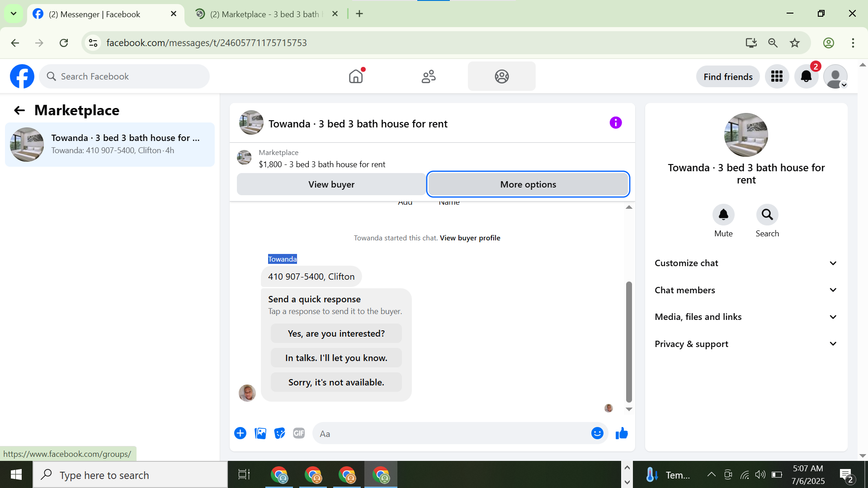This screenshot has height=488, width=868.
Task: Open Chrome three-dot menu
Action: tap(853, 43)
